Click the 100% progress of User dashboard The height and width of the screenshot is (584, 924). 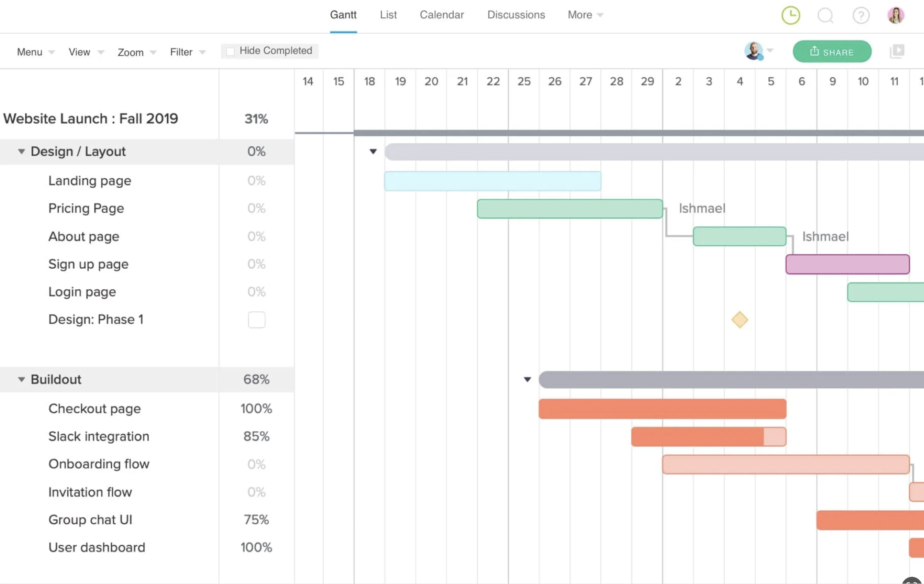[x=256, y=547]
